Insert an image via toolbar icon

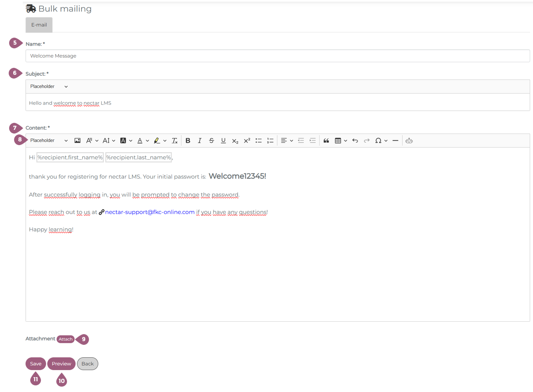pyautogui.click(x=77, y=141)
